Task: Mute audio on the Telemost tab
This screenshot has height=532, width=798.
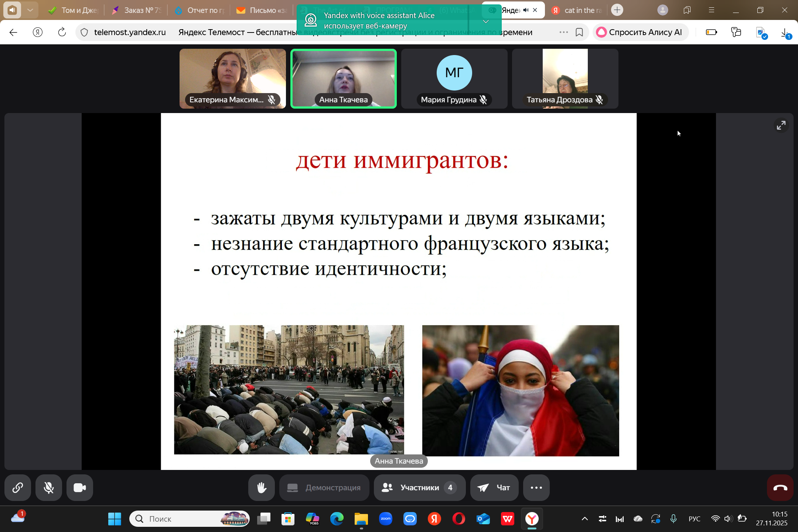Action: click(x=526, y=10)
